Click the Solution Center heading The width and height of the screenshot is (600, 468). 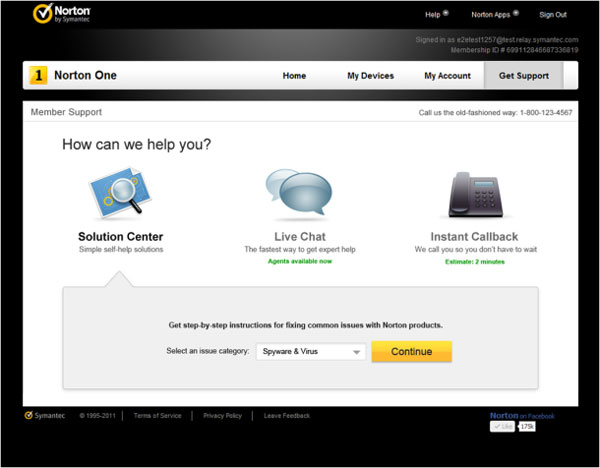coord(121,236)
